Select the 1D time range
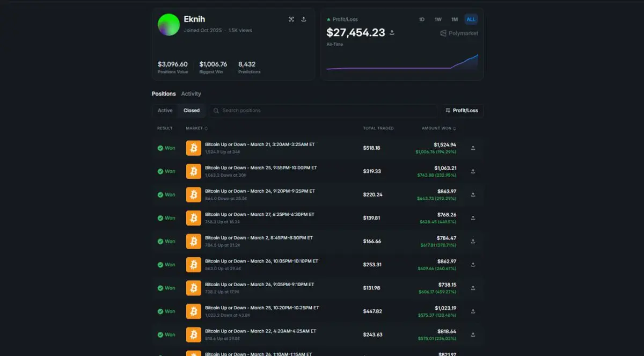 (422, 19)
